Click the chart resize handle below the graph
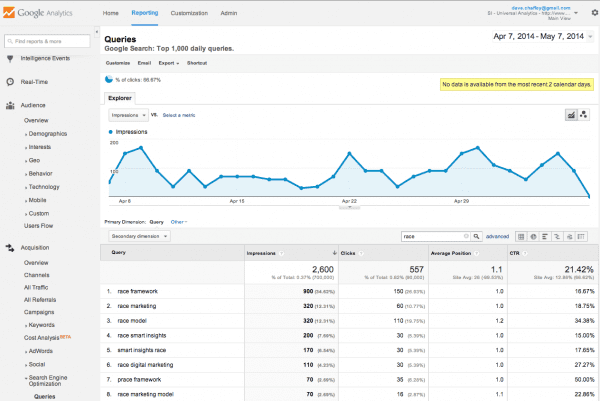The width and height of the screenshot is (600, 401). point(349,208)
